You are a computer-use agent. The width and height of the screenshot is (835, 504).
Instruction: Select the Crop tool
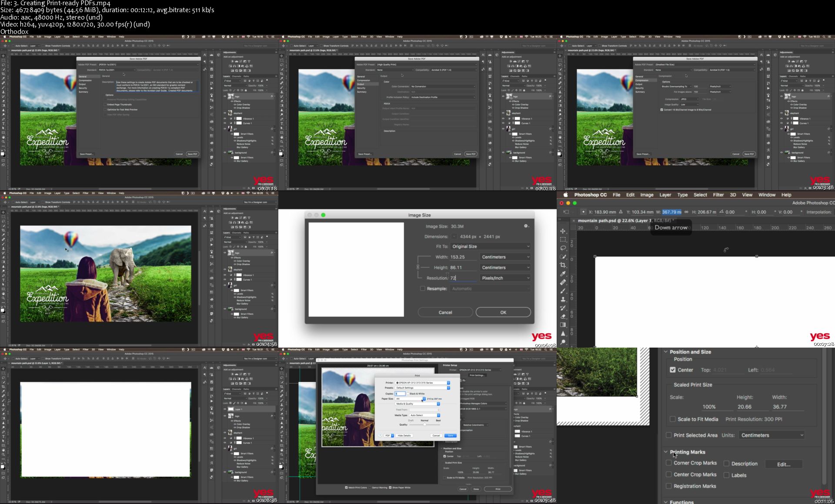563,265
